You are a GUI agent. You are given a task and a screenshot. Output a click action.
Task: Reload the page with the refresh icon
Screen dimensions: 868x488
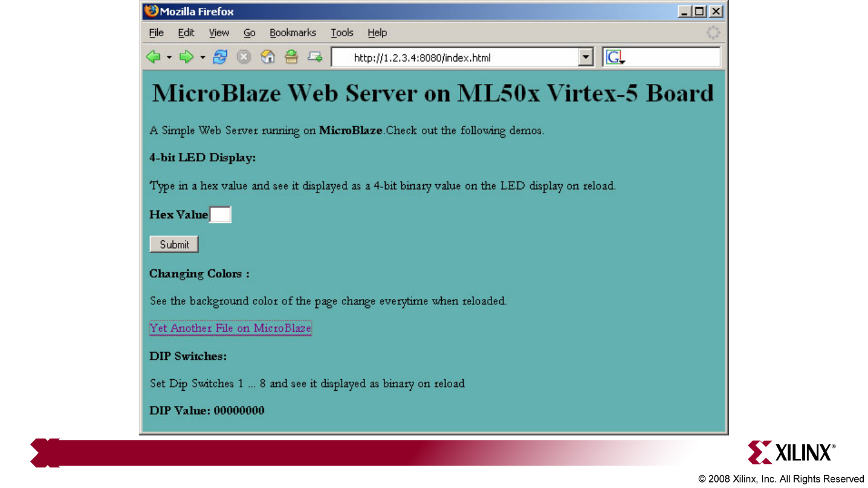220,57
